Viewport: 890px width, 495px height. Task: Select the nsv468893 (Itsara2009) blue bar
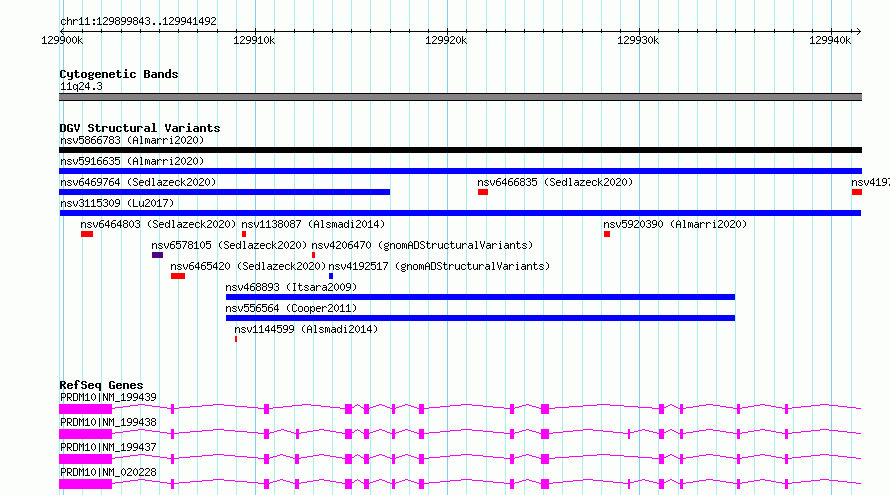click(x=480, y=297)
